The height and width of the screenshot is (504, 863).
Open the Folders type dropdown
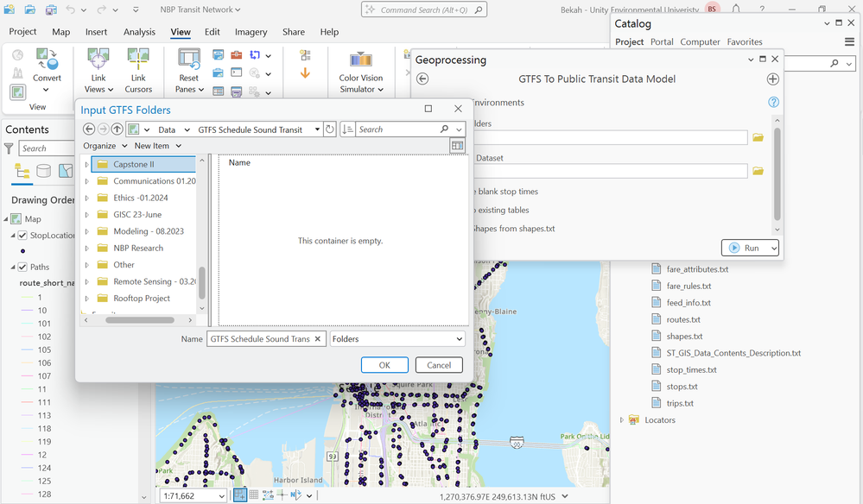click(x=397, y=339)
